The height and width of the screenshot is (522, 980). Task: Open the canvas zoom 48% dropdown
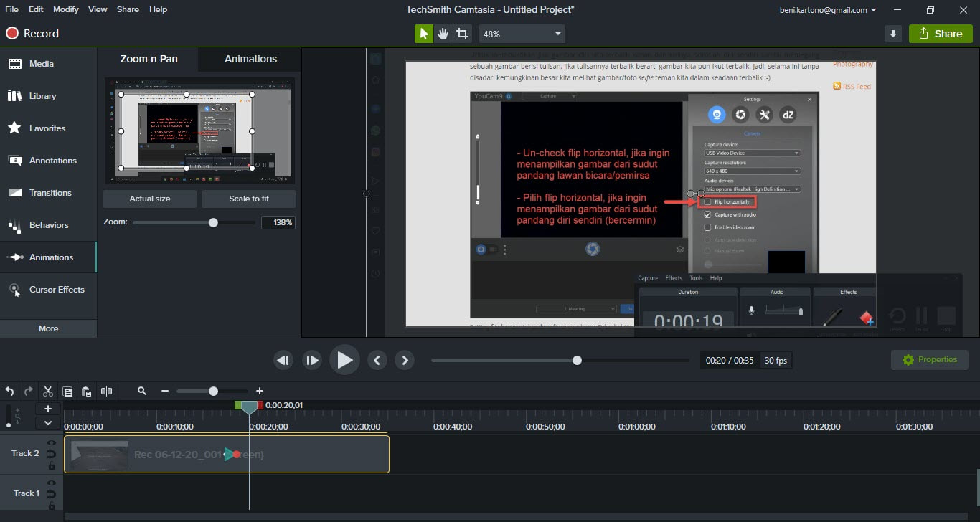[522, 34]
